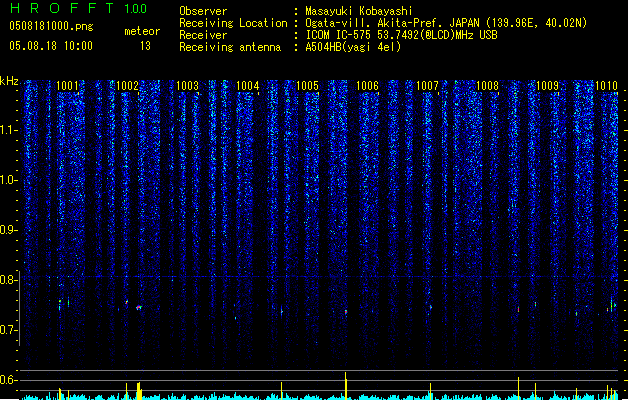Click the 'Receiving antenna' field label
This screenshot has height=400, width=629.
[x=230, y=47]
